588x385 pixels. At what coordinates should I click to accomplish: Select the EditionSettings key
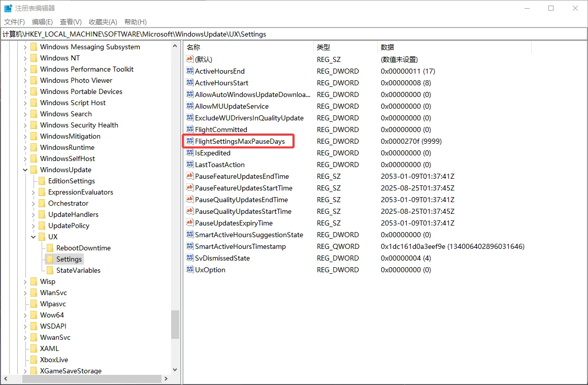[x=72, y=181]
